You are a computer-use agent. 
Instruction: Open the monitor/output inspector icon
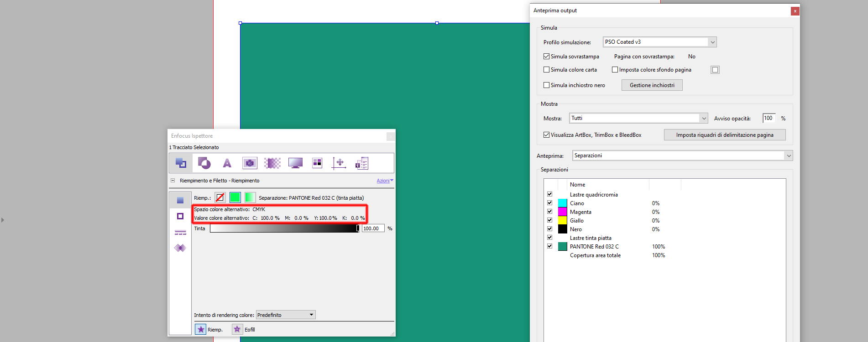(295, 163)
